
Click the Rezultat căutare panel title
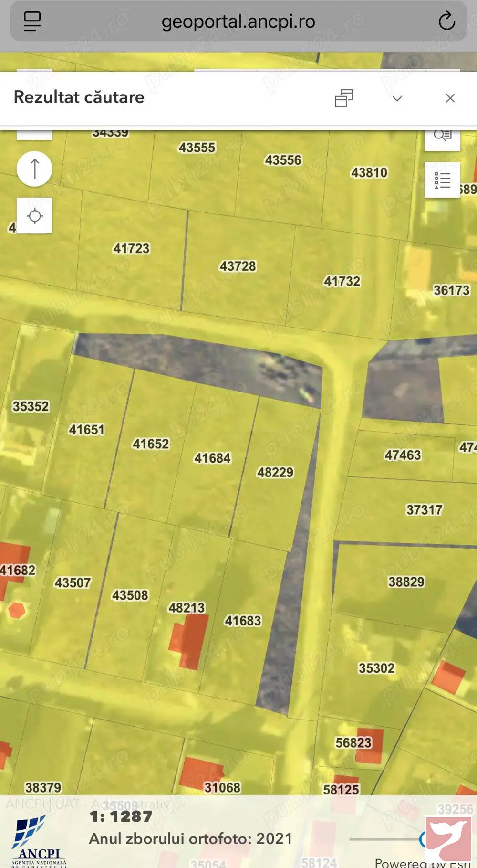pyautogui.click(x=79, y=97)
